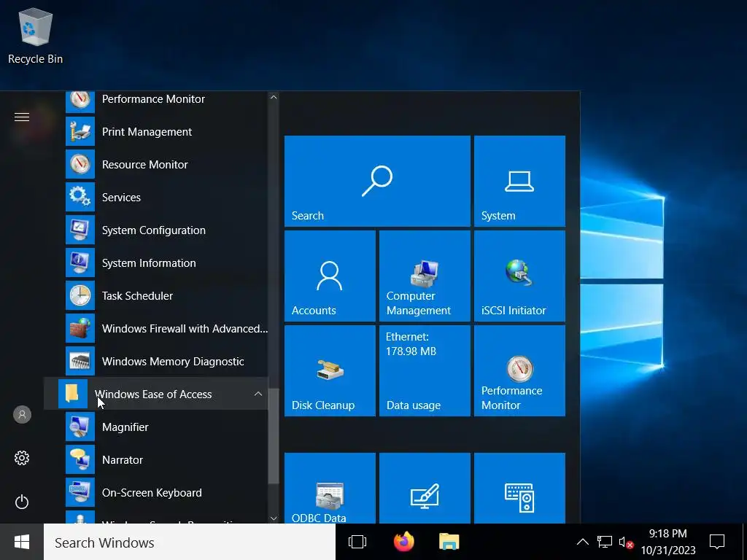Open the Action Center notifications
The height and width of the screenshot is (560, 747).
tap(717, 542)
